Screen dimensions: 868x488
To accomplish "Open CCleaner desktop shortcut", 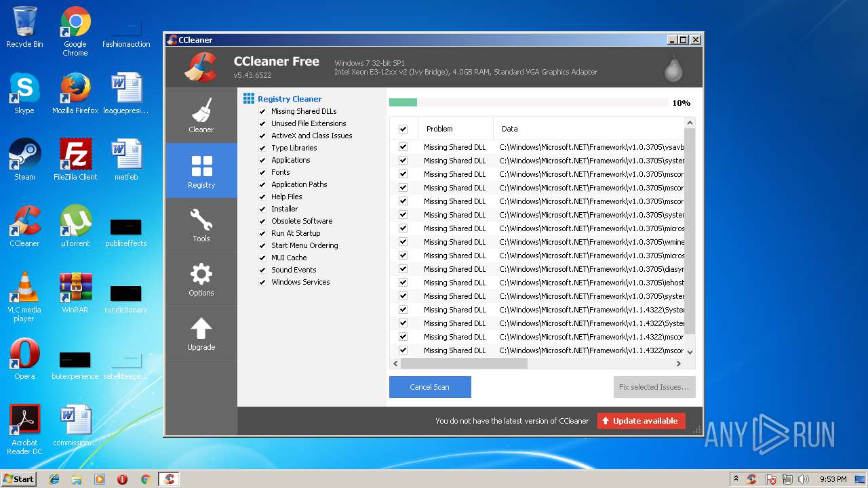I will tap(24, 226).
